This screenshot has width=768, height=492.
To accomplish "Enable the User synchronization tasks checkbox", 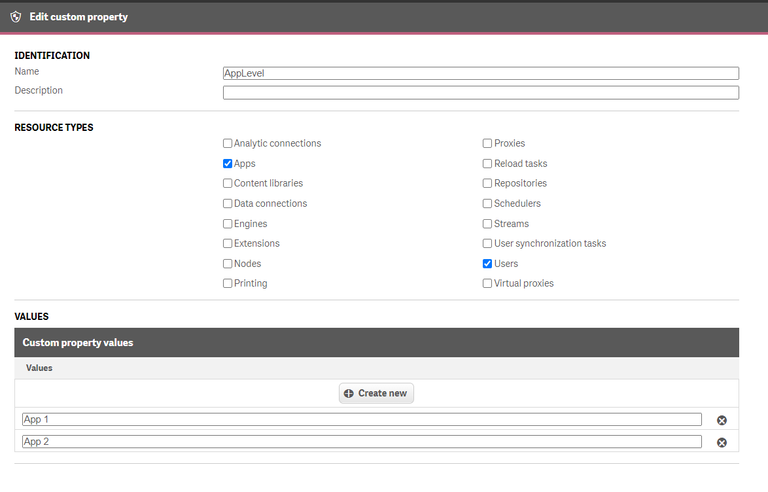I will pyautogui.click(x=487, y=244).
